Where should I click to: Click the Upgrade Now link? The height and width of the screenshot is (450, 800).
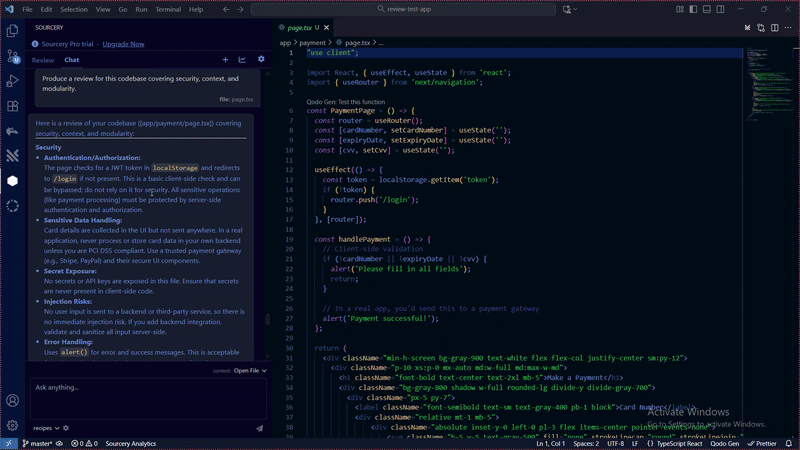coord(123,44)
